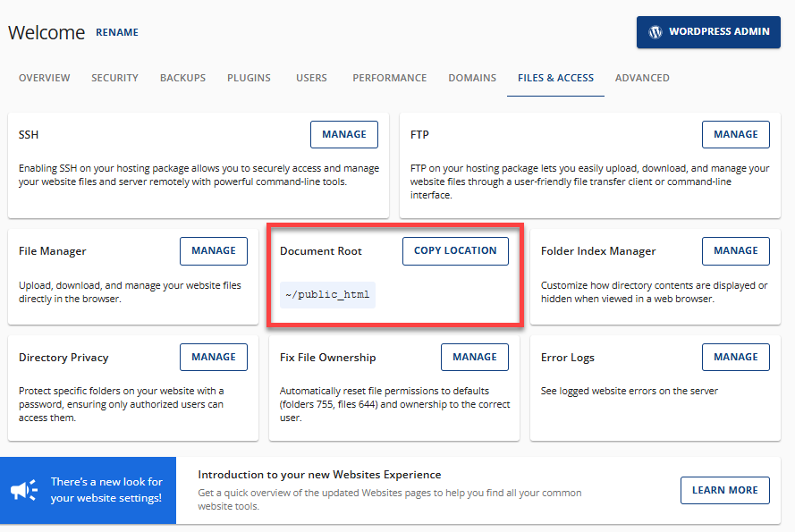Screen dimensions: 795x532
Task: Manage the Folder Index Manager
Action: (x=735, y=250)
